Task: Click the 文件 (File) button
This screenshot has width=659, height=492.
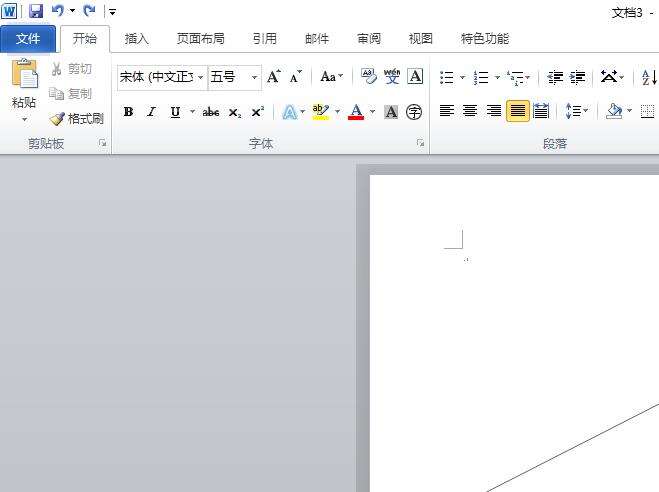Action: [x=28, y=39]
